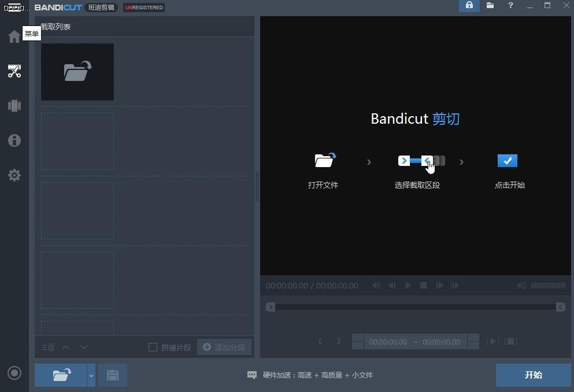Click the 点击开始 checkmark icon in the preview
The image size is (574, 392).
coord(508,161)
